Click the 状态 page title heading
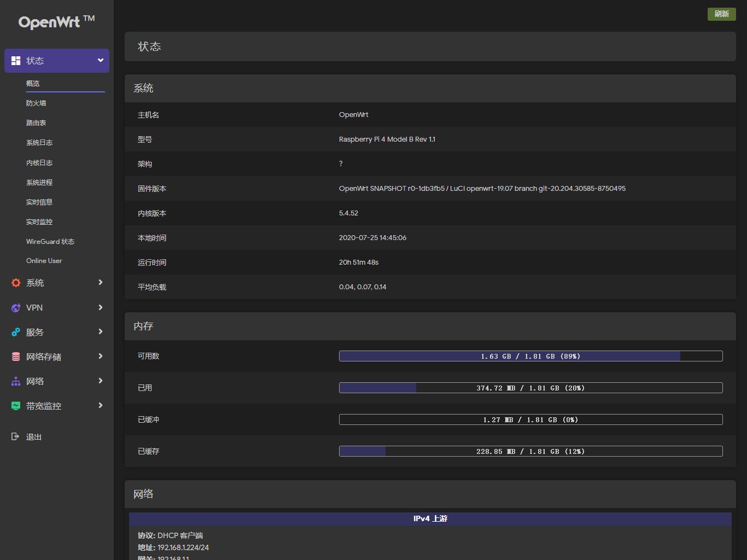This screenshot has width=747, height=560. click(149, 46)
